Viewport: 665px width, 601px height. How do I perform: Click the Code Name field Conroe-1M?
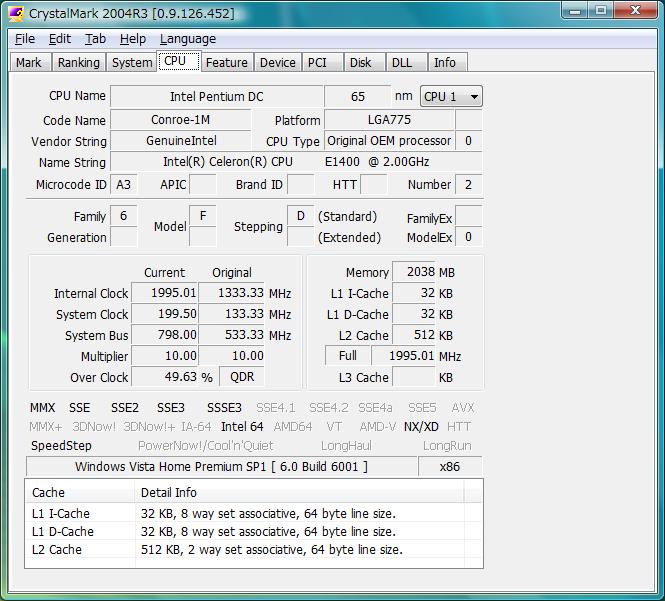pos(181,120)
